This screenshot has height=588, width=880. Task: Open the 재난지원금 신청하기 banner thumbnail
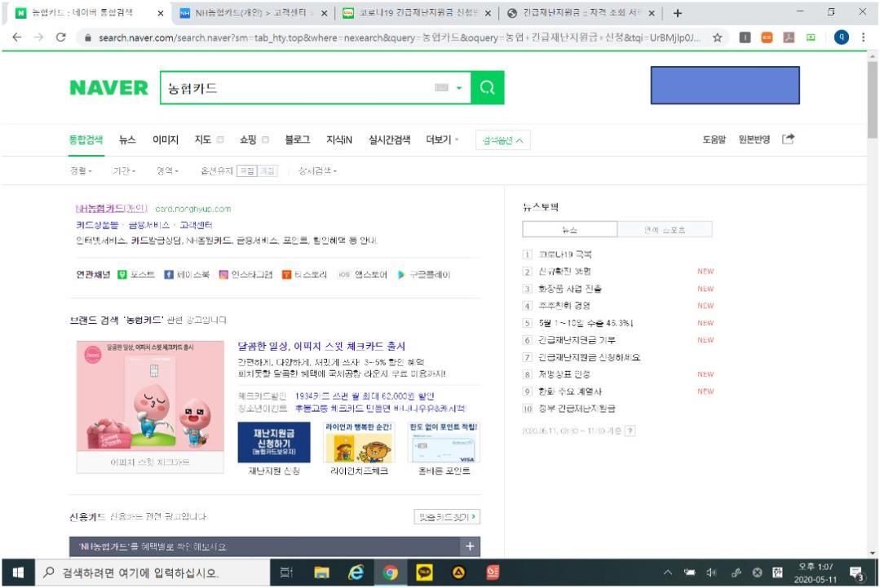274,442
